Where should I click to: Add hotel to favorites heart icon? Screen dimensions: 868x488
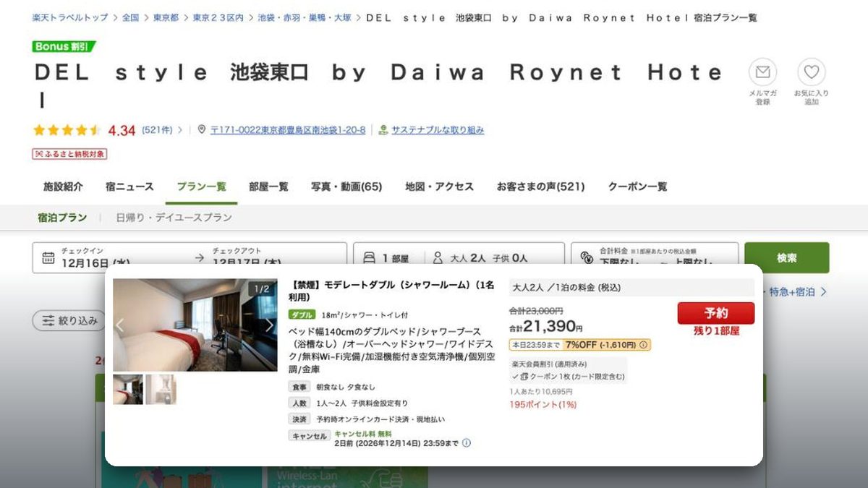(x=812, y=72)
